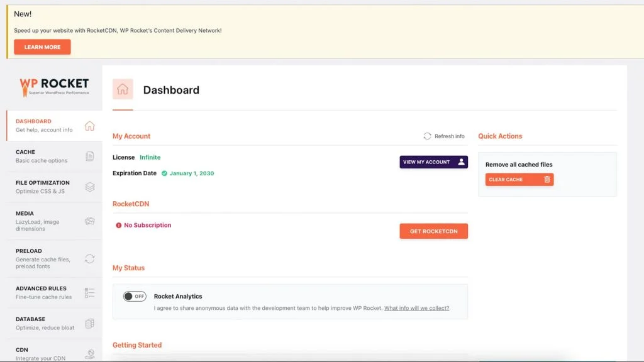Click the 'January 1, 2030' expiration date
The width and height of the screenshot is (644, 362).
192,173
